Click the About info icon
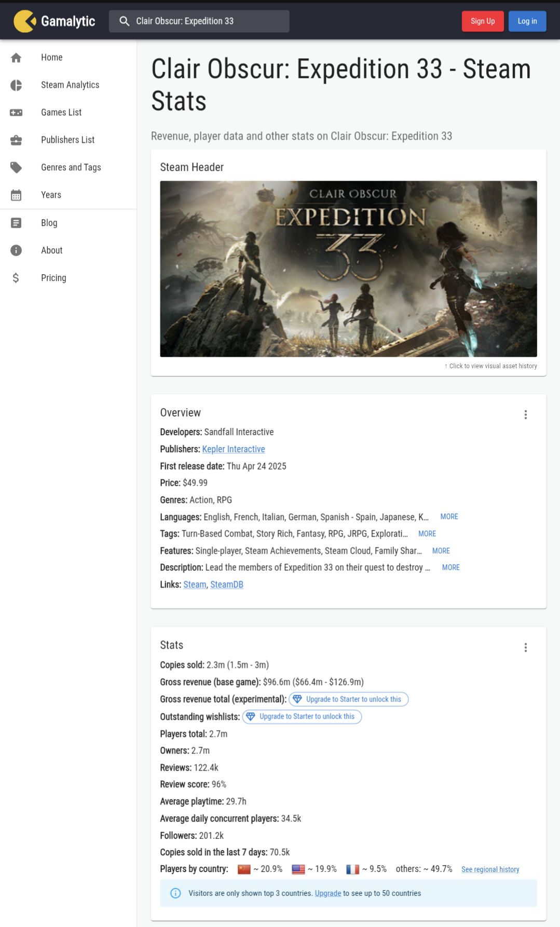560x927 pixels. point(16,250)
